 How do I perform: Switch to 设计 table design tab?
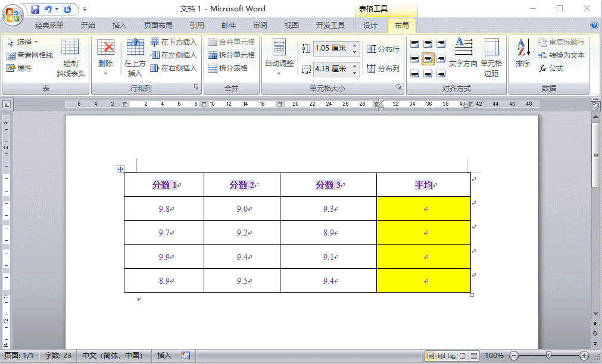[x=370, y=26]
